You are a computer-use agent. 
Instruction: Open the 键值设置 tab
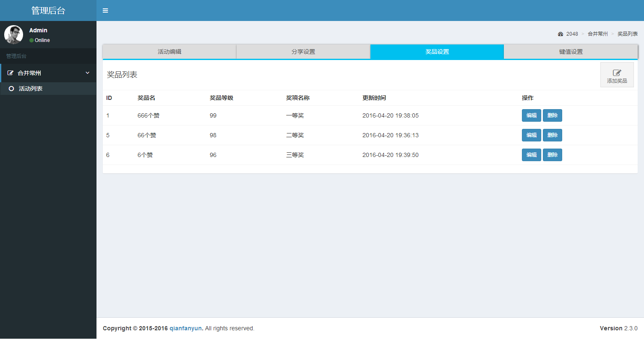click(x=571, y=52)
